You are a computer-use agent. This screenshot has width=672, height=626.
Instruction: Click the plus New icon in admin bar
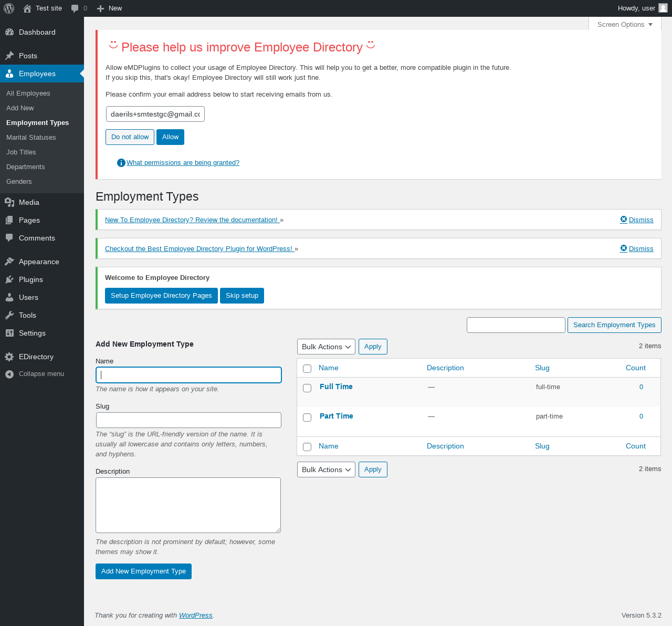[101, 8]
